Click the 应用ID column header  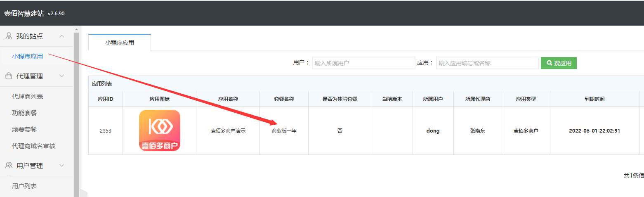point(106,99)
